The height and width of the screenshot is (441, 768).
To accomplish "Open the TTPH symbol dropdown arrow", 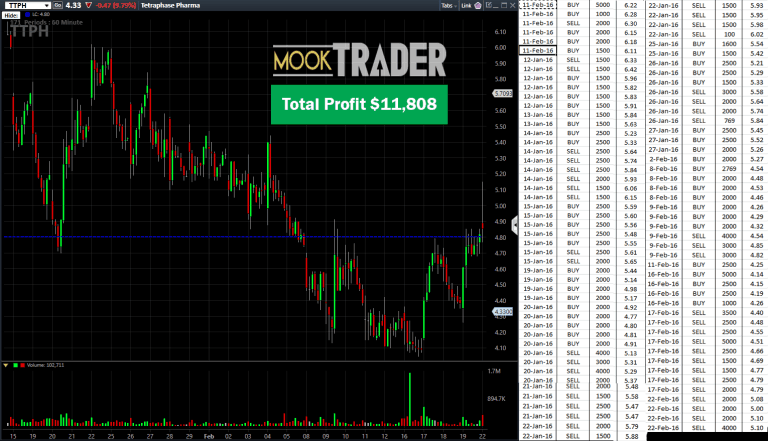I will point(47,5).
